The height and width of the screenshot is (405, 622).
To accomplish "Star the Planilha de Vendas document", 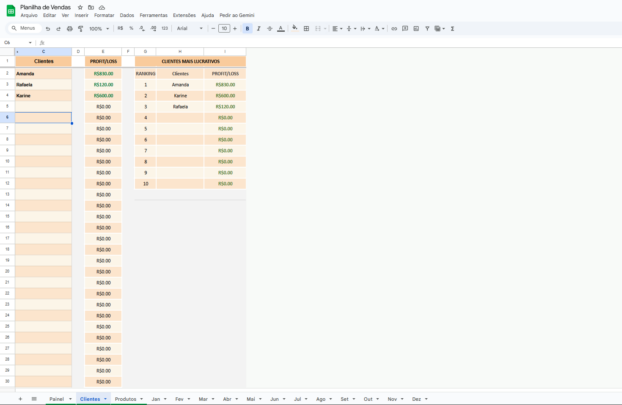I will tap(80, 7).
